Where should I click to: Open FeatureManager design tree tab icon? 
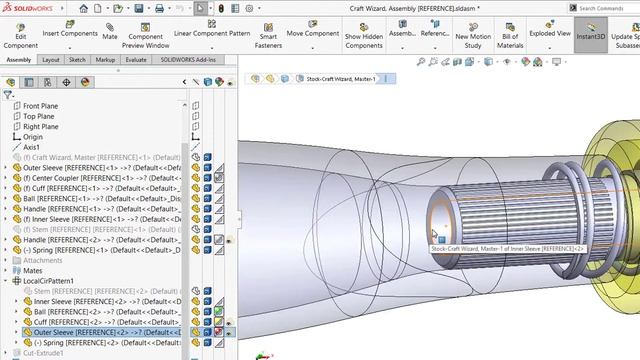pos(11,82)
